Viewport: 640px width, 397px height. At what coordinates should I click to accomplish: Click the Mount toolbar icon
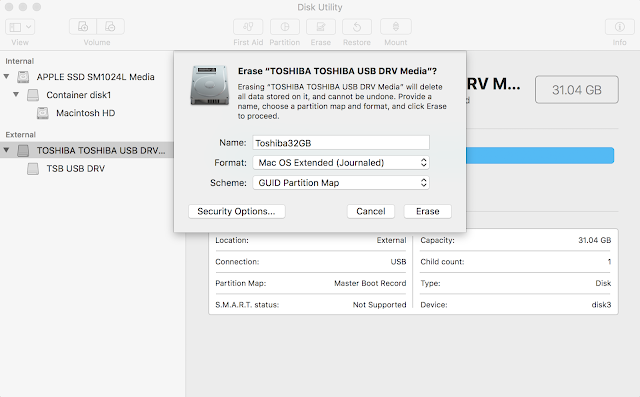point(396,27)
